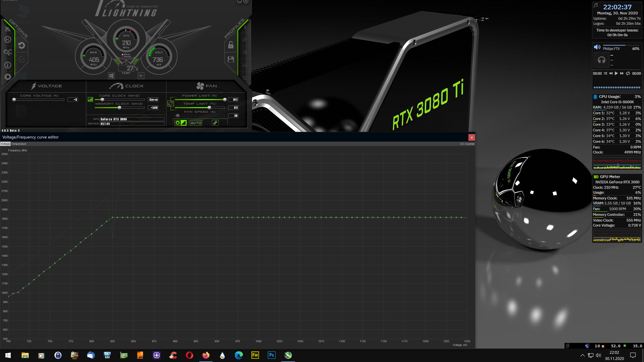Toggle power and temp limit link
Viewport: 644px width, 362px height.
click(171, 103)
